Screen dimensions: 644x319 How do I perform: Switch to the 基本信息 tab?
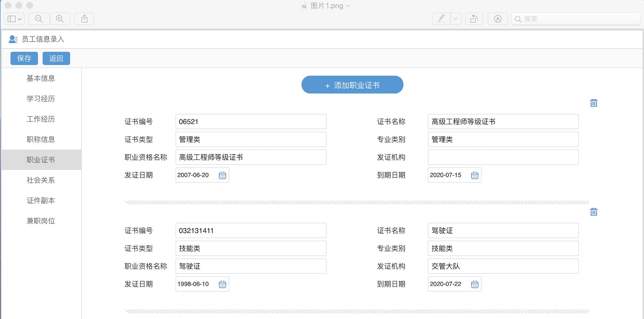point(41,78)
